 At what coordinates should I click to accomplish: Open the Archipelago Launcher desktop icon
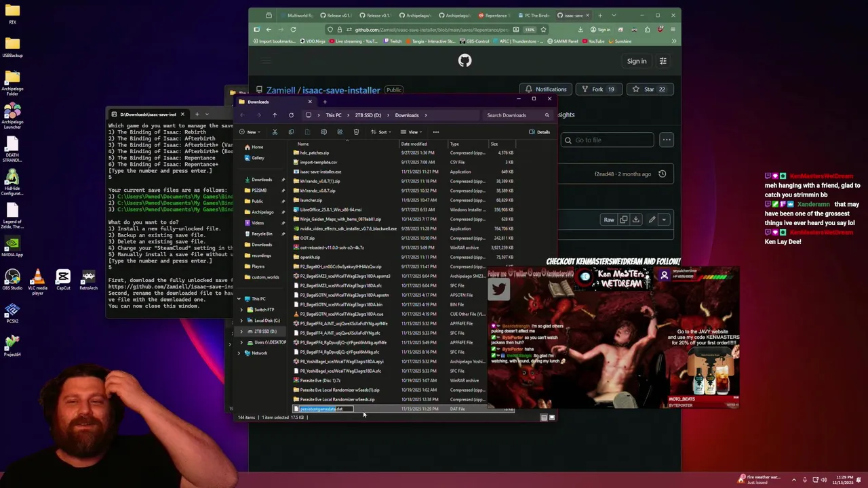point(12,115)
